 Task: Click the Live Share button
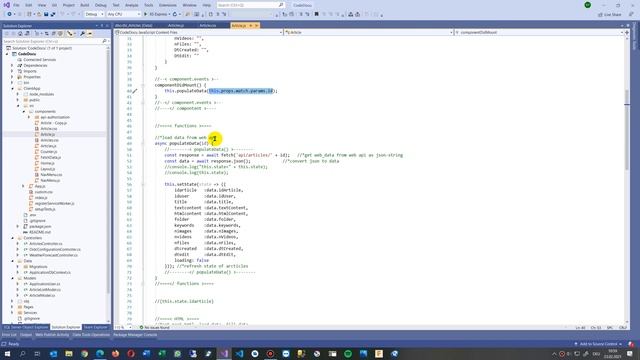click(x=610, y=14)
